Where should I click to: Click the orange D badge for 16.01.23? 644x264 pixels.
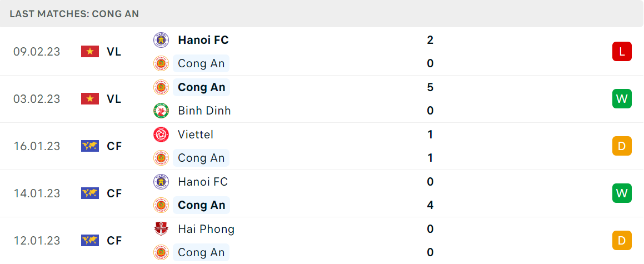[x=622, y=146]
